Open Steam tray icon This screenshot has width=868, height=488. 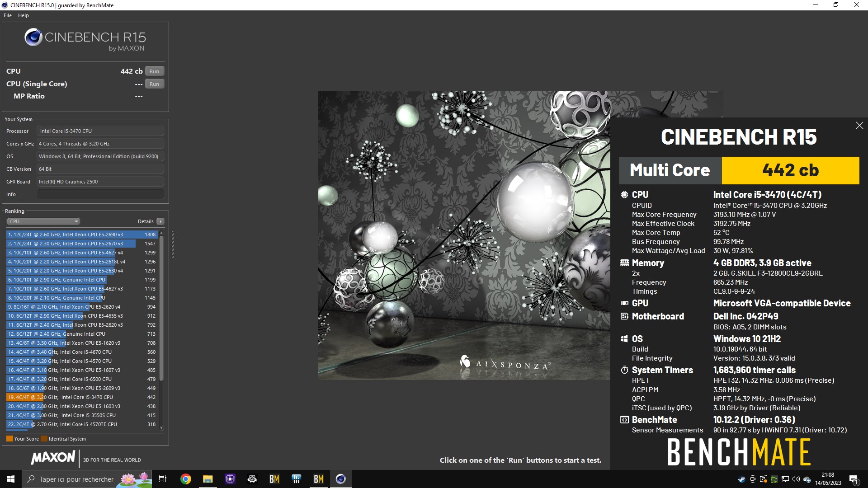[742, 479]
